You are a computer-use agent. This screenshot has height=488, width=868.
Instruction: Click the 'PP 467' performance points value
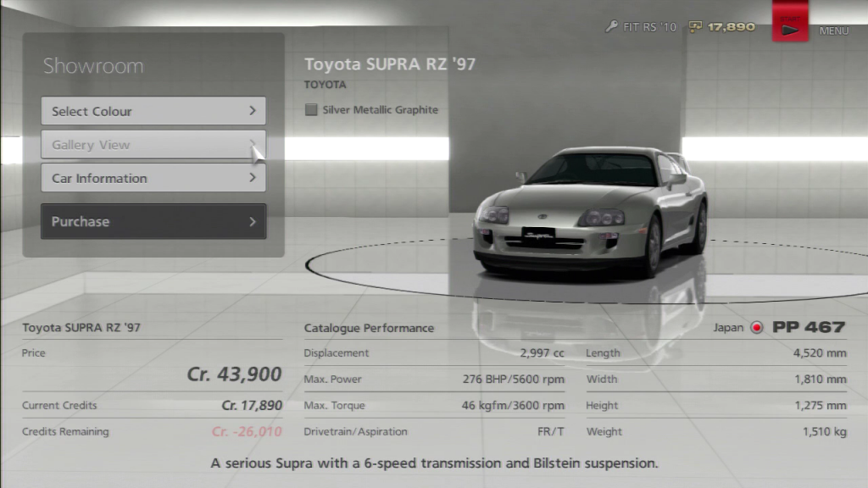click(809, 327)
